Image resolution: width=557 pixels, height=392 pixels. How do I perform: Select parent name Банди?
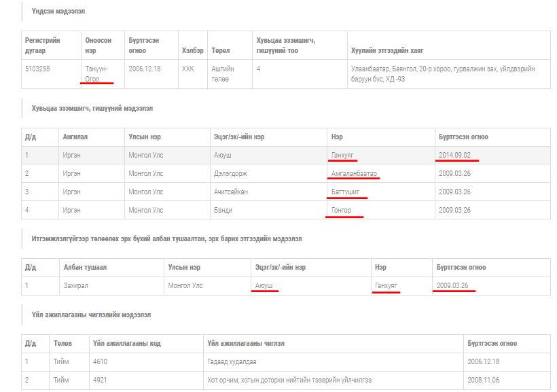point(222,210)
